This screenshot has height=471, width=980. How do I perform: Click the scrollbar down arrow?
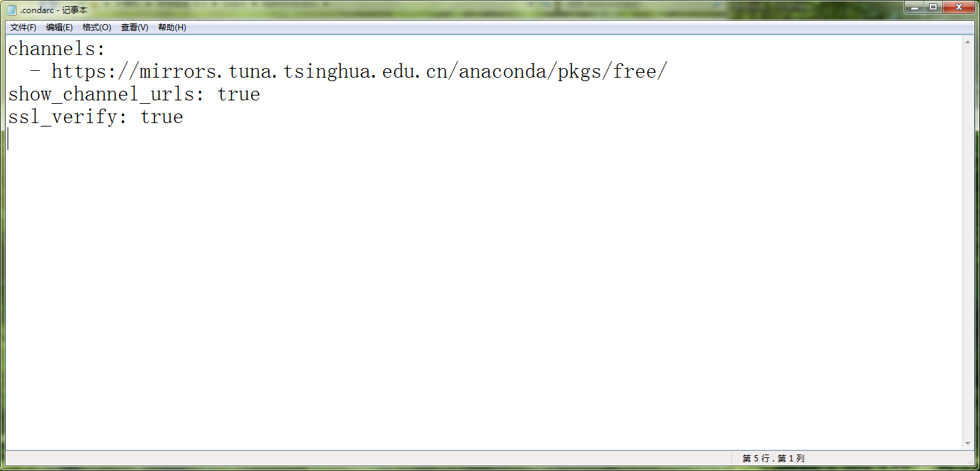(968, 444)
